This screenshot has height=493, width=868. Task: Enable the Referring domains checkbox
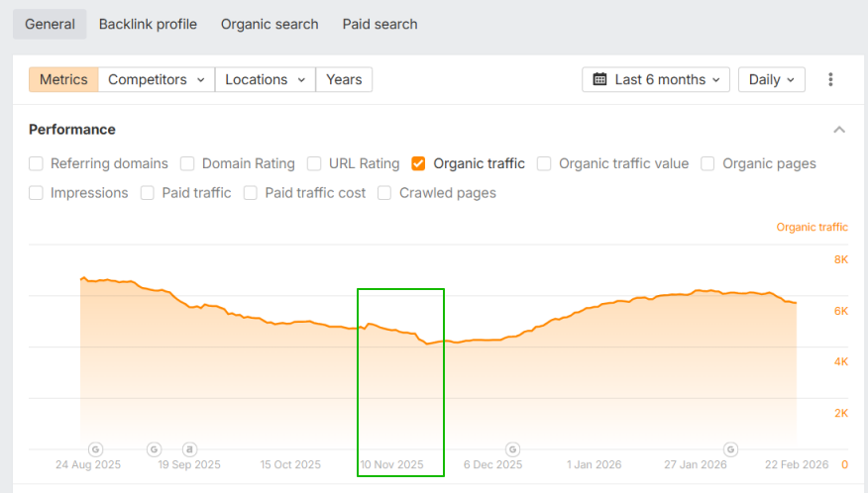[37, 163]
